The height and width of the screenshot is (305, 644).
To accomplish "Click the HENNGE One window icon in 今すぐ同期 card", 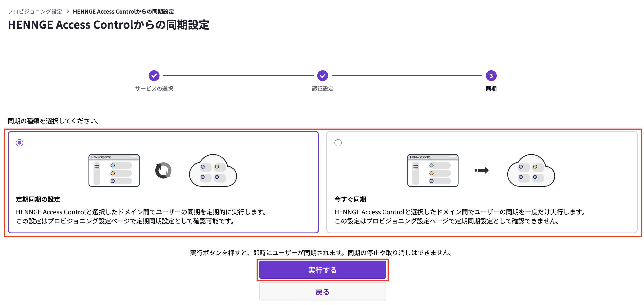I will click(433, 170).
